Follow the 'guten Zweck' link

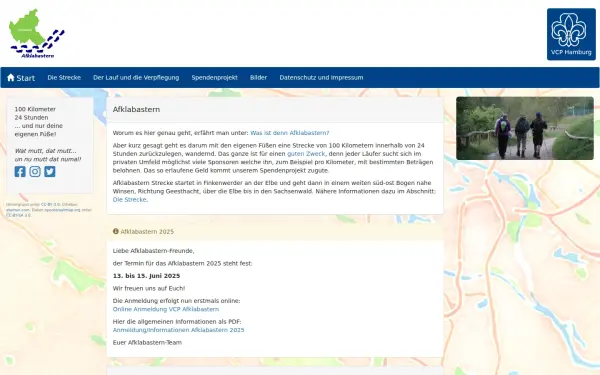[307, 153]
